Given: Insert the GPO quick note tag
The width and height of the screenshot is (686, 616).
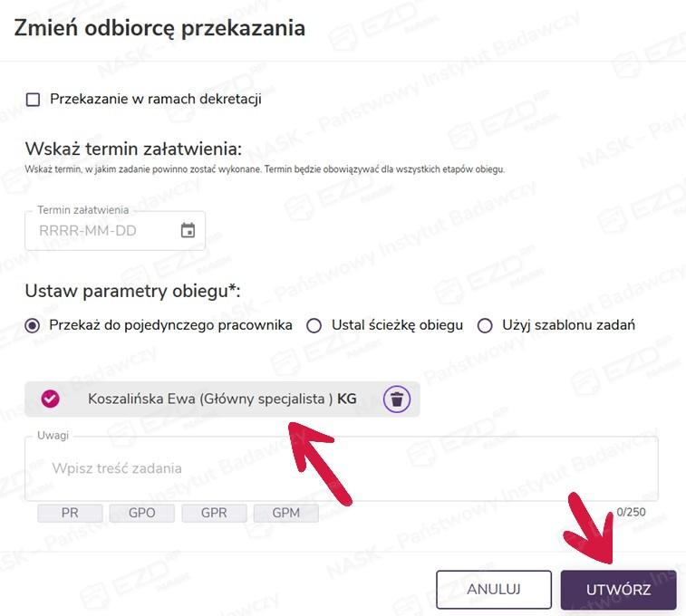Looking at the screenshot, I should tap(141, 513).
